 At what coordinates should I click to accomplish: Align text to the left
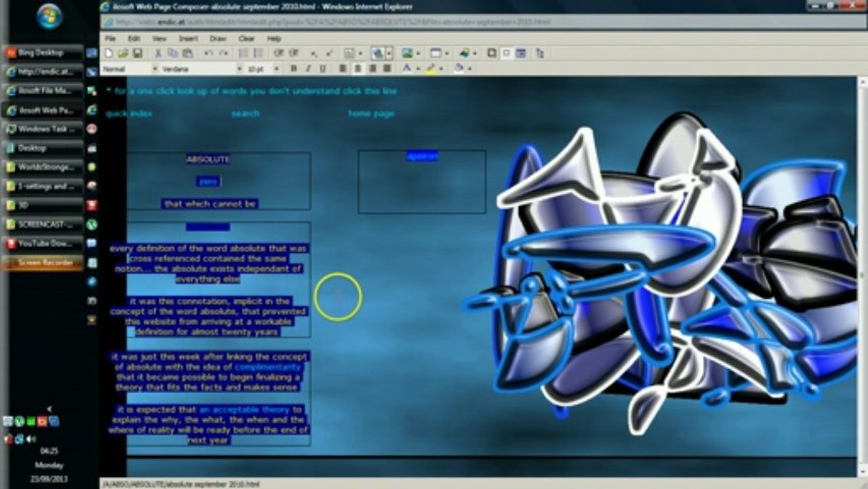[343, 69]
